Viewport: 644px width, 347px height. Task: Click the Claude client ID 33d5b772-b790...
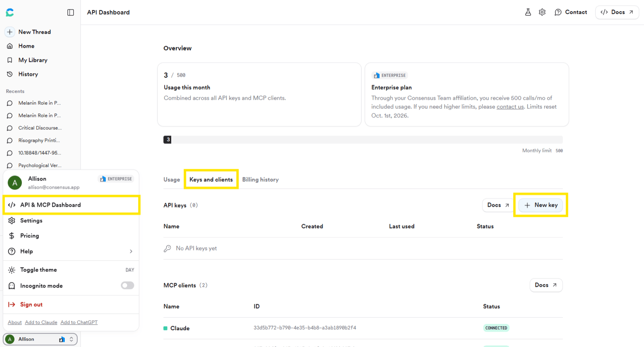coord(305,328)
